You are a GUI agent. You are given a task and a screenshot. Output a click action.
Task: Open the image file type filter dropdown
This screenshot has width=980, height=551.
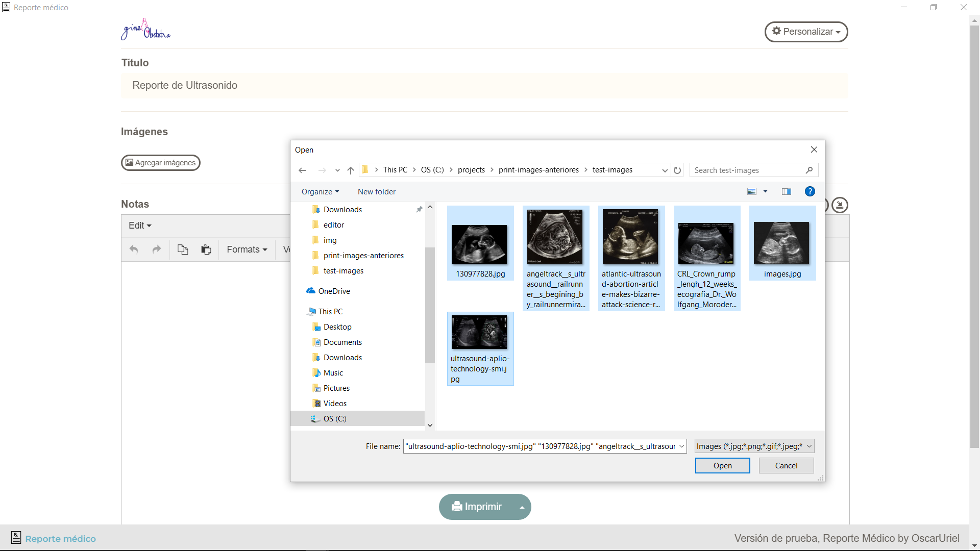coord(754,446)
